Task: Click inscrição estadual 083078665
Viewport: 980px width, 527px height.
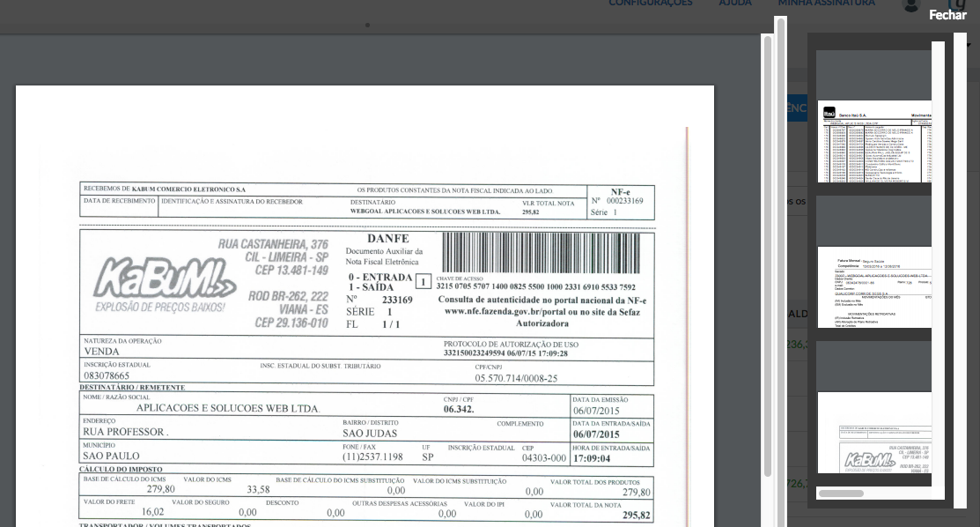Action: pyautogui.click(x=107, y=375)
